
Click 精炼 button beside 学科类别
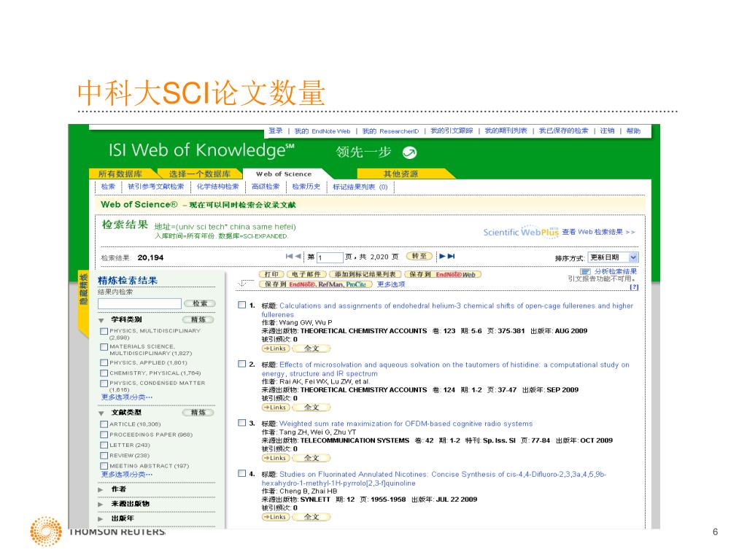pyautogui.click(x=198, y=319)
